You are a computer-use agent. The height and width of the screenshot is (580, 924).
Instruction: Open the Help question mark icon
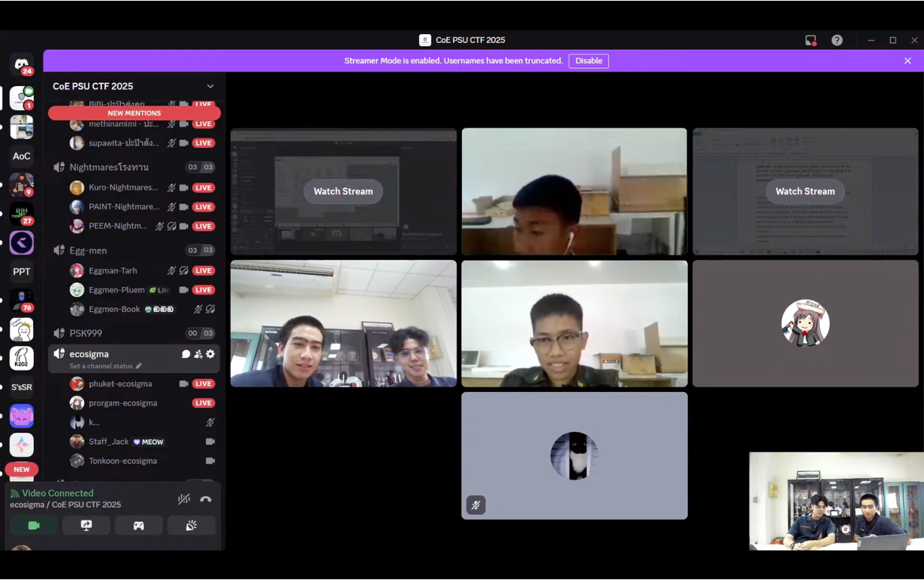tap(837, 40)
